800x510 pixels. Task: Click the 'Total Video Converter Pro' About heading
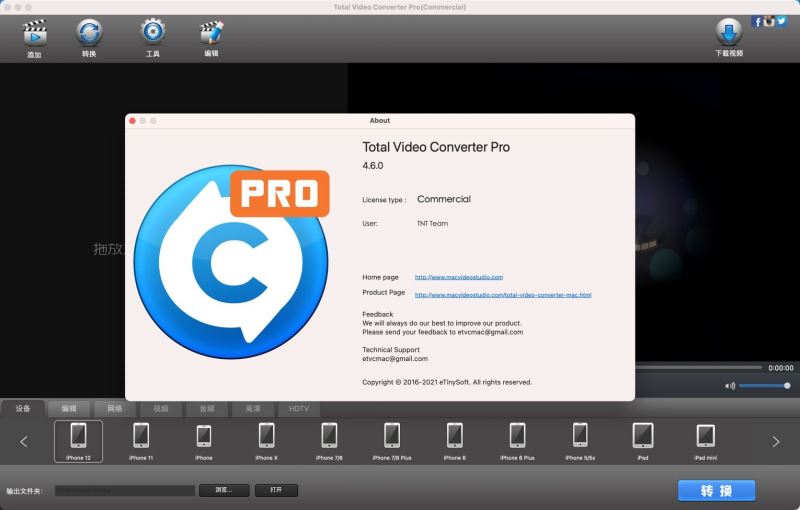coord(436,147)
